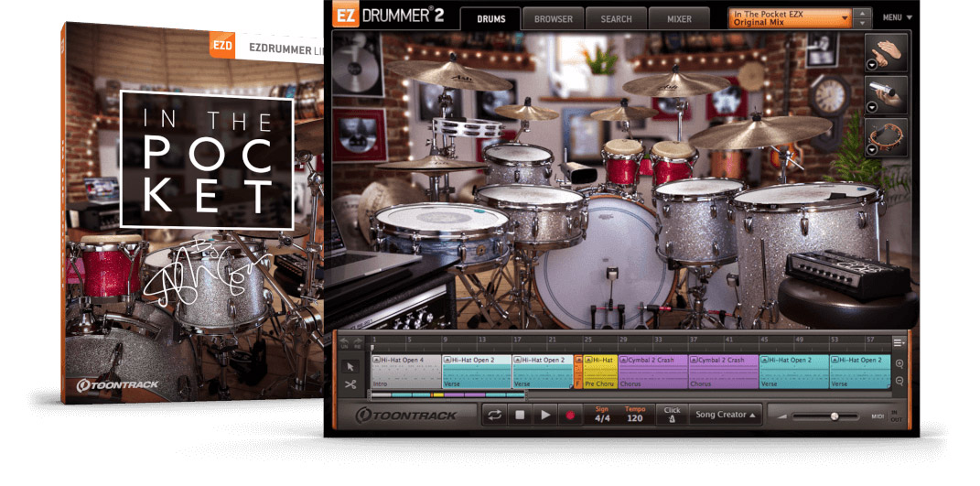The height and width of the screenshot is (486, 980).
Task: Select the Chorus clip starting at bar 29
Action: click(653, 373)
